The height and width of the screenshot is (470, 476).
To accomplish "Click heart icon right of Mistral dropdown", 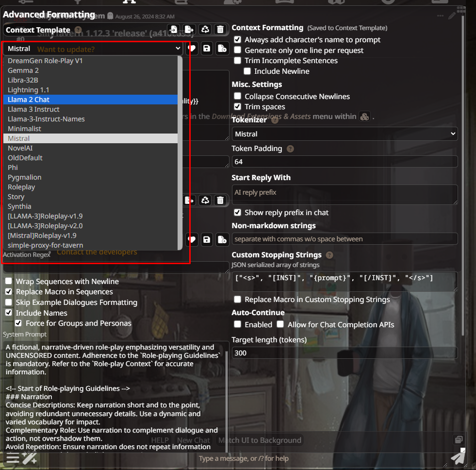I will (192, 48).
